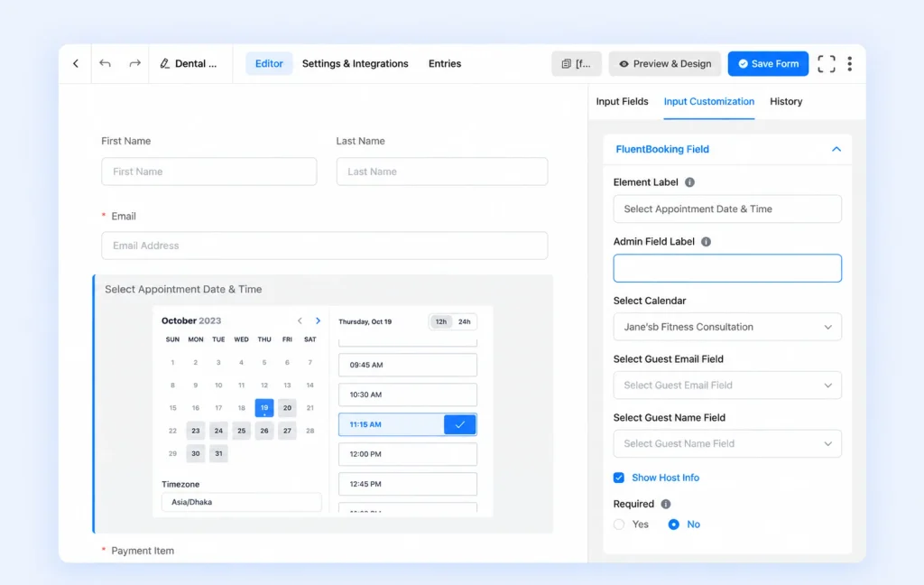Choose the 12:00 PM time slot
The height and width of the screenshot is (585, 924).
[x=408, y=454]
